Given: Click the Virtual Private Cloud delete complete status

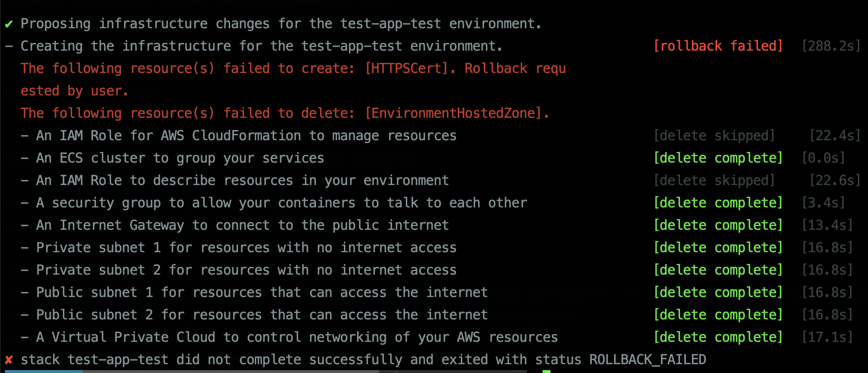Looking at the screenshot, I should [718, 337].
